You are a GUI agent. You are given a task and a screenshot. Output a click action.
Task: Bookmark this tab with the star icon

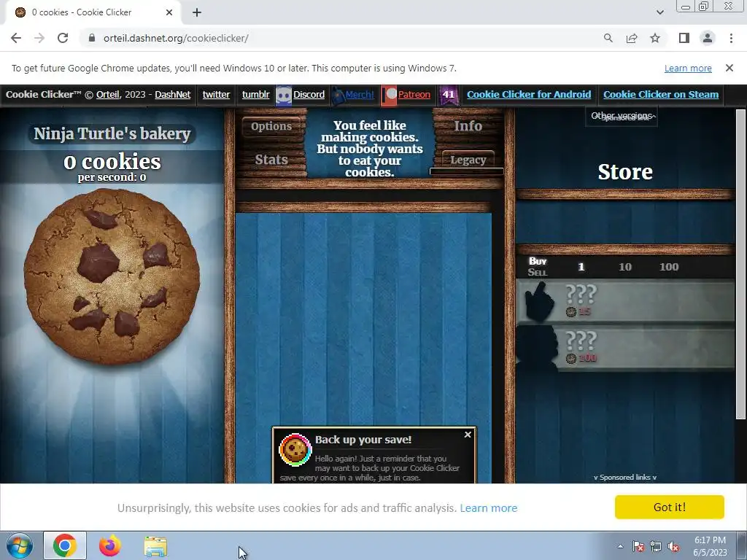point(655,38)
